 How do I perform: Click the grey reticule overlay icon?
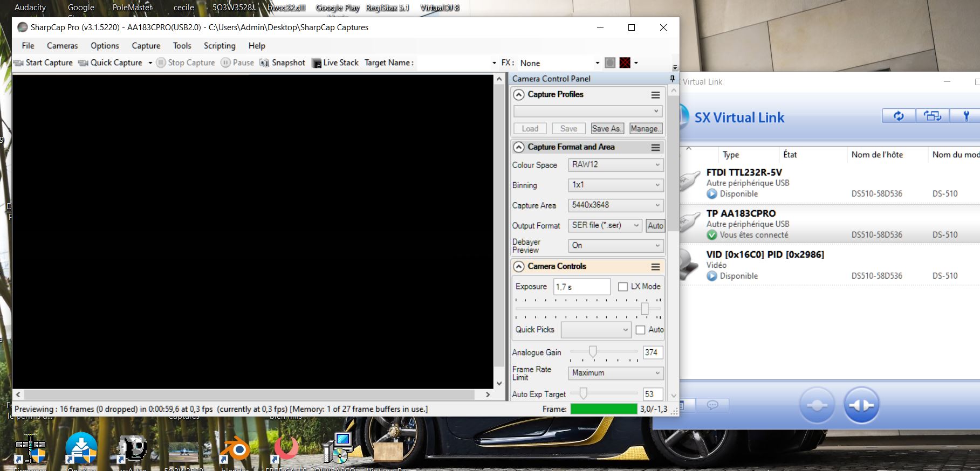tap(610, 63)
